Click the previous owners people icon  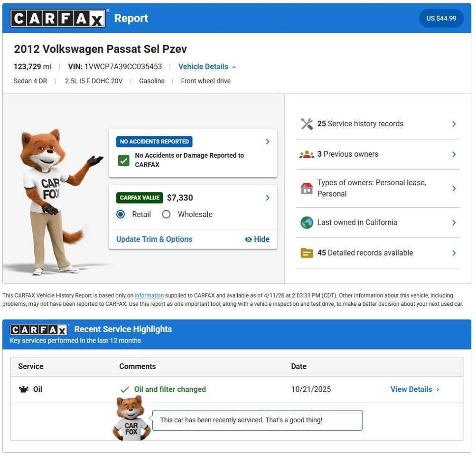tap(307, 154)
